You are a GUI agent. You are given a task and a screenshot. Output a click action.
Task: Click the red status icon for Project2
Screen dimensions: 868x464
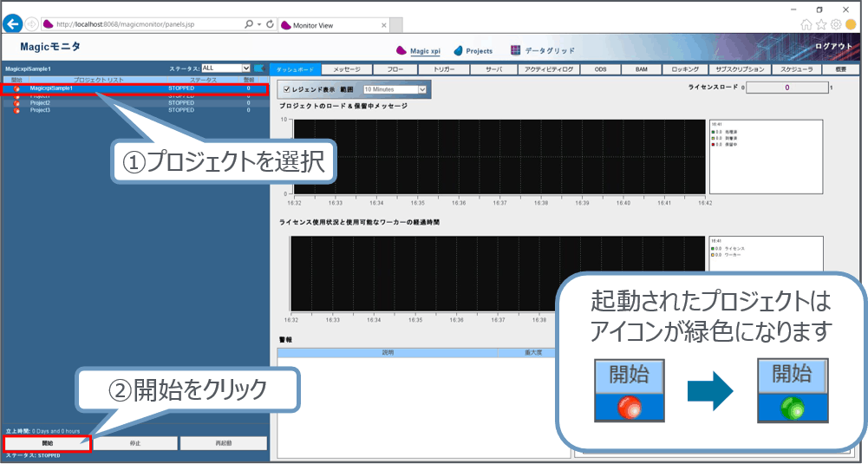pos(16,103)
